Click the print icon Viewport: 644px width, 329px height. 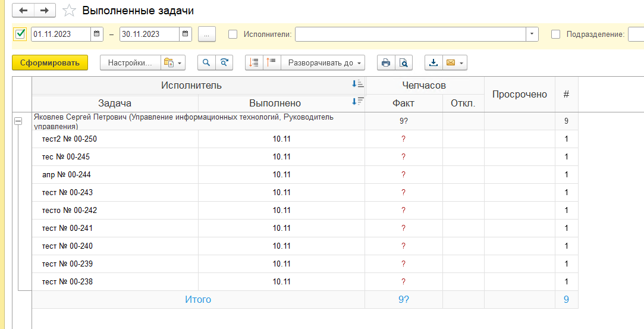(386, 62)
